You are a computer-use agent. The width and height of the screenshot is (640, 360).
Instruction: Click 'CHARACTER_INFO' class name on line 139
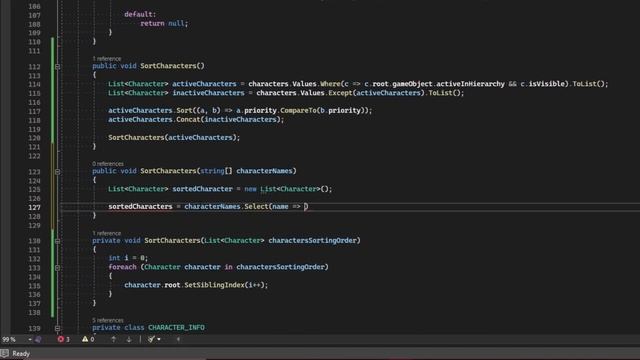pyautogui.click(x=176, y=327)
